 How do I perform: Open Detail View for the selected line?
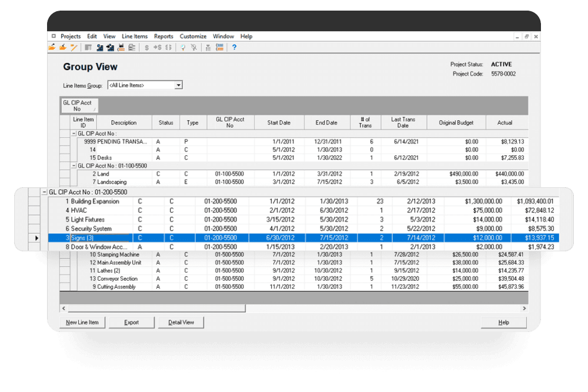pos(181,323)
